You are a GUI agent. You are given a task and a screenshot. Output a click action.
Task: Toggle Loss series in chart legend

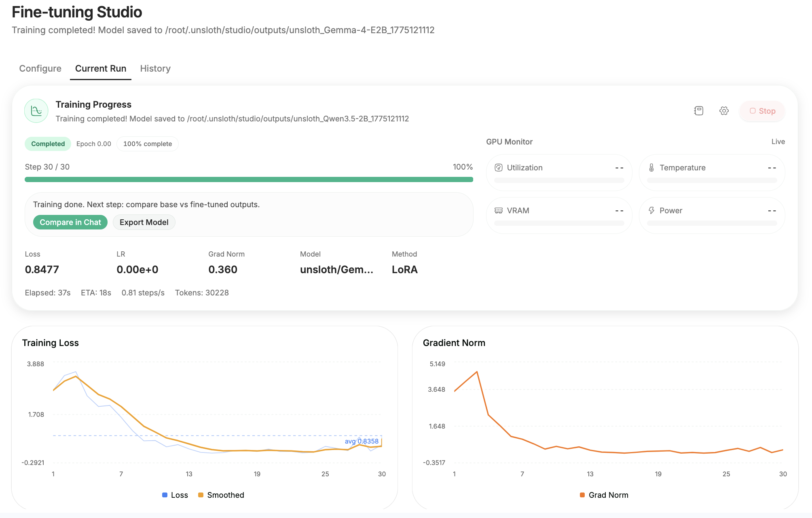pyautogui.click(x=175, y=495)
